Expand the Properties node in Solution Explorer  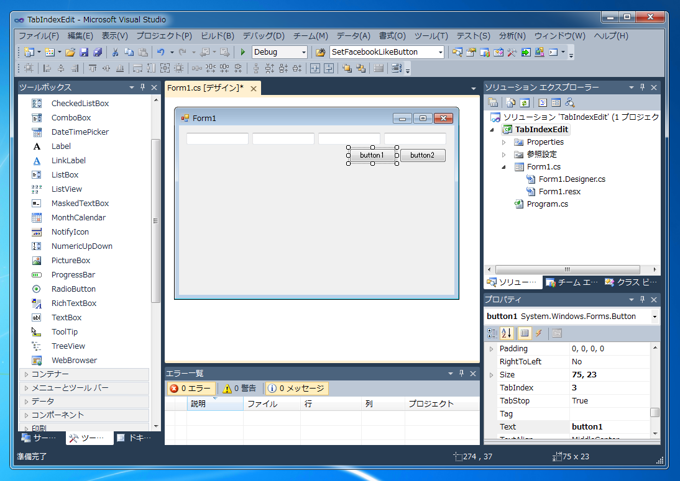[504, 142]
